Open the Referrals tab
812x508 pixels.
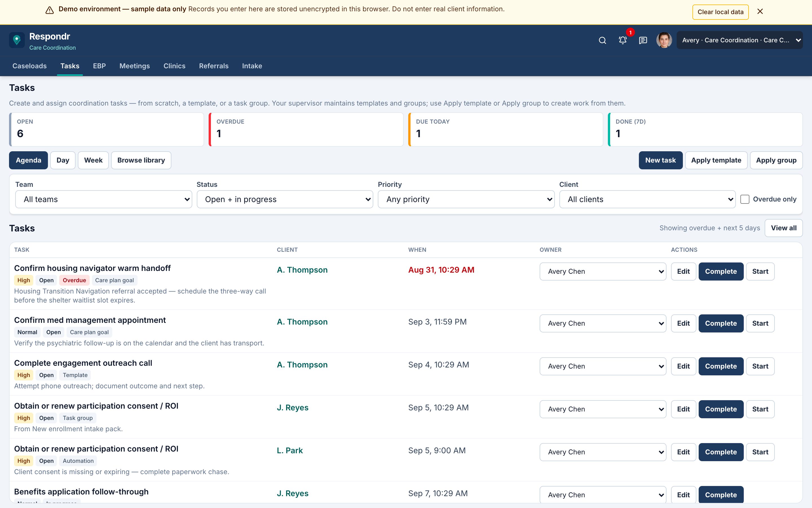[x=214, y=66]
